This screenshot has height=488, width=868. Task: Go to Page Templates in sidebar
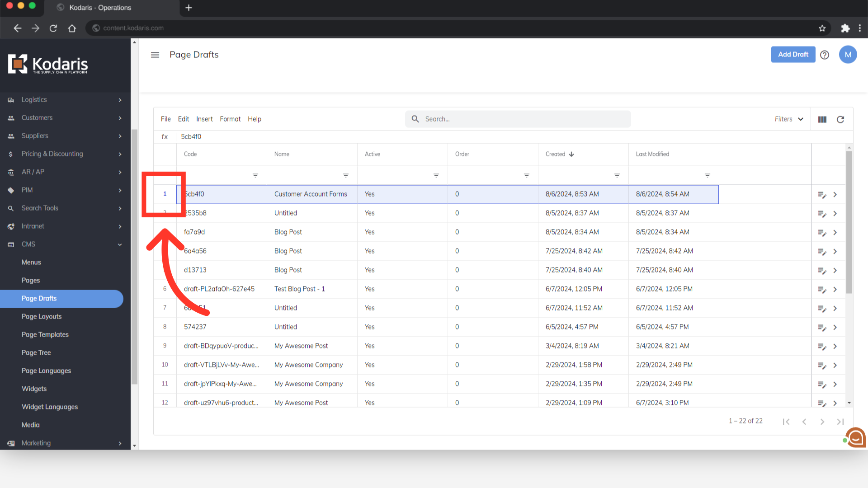point(45,335)
